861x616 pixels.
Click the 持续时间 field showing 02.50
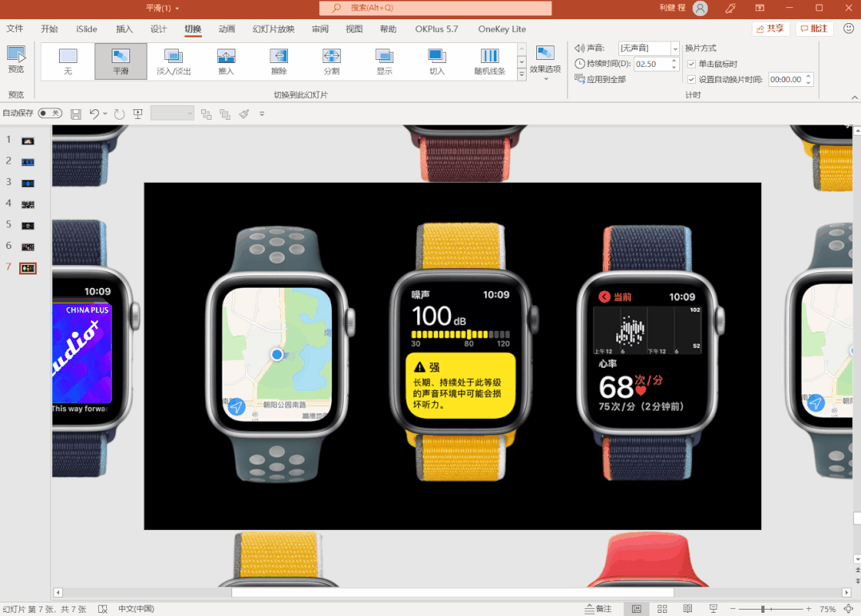pos(651,65)
